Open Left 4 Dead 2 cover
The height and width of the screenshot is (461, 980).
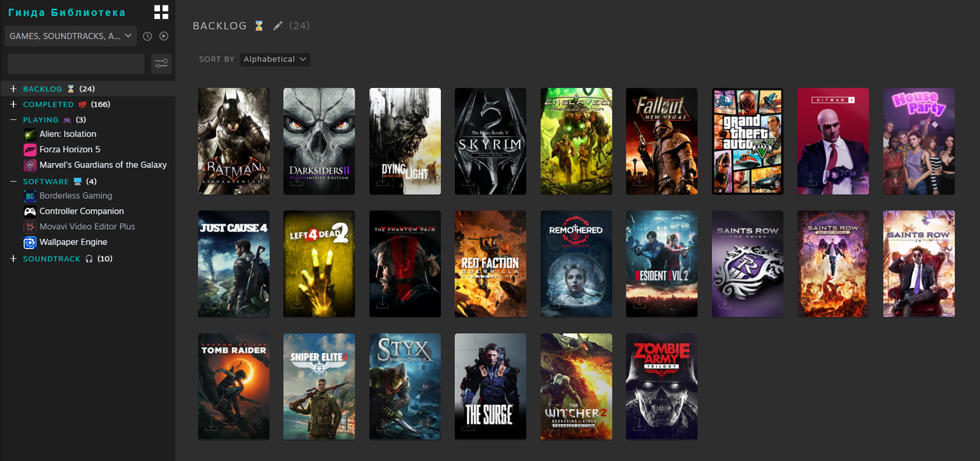click(319, 264)
